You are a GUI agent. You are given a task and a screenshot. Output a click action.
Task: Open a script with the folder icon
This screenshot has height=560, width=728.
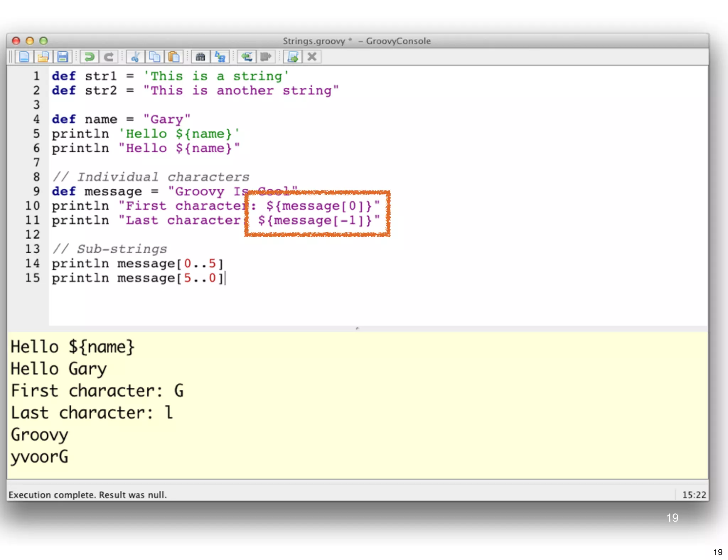[43, 57]
